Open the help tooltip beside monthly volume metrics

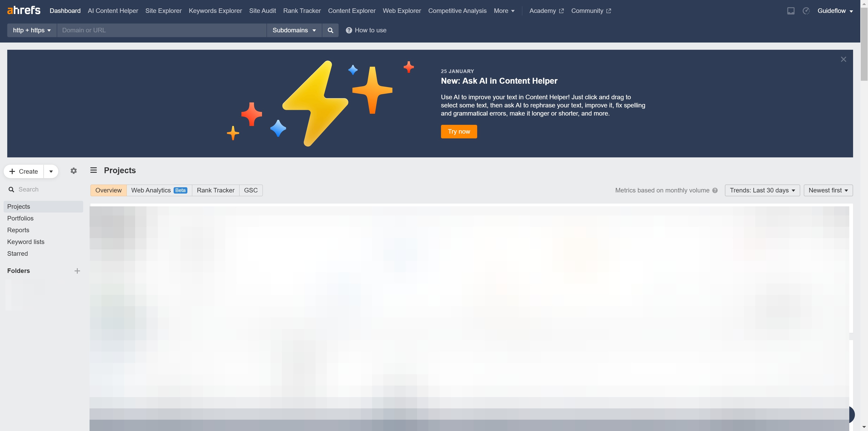715,190
